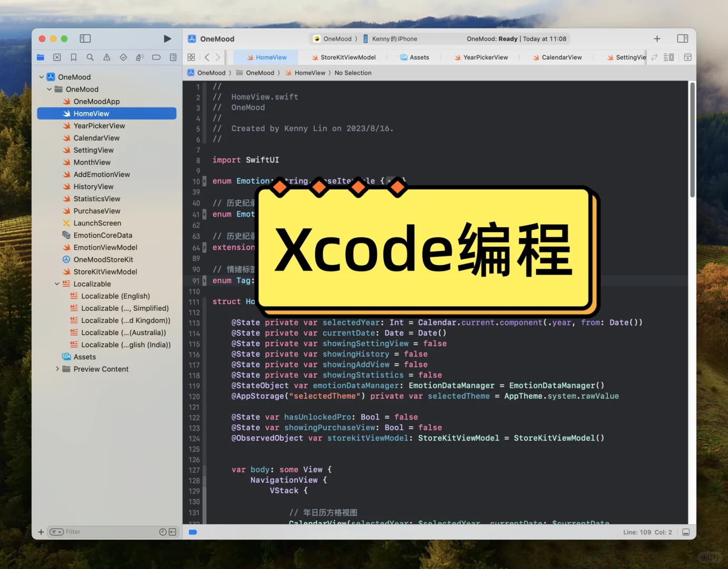Toggle the breakpoint enable button in debug bar

tap(192, 532)
